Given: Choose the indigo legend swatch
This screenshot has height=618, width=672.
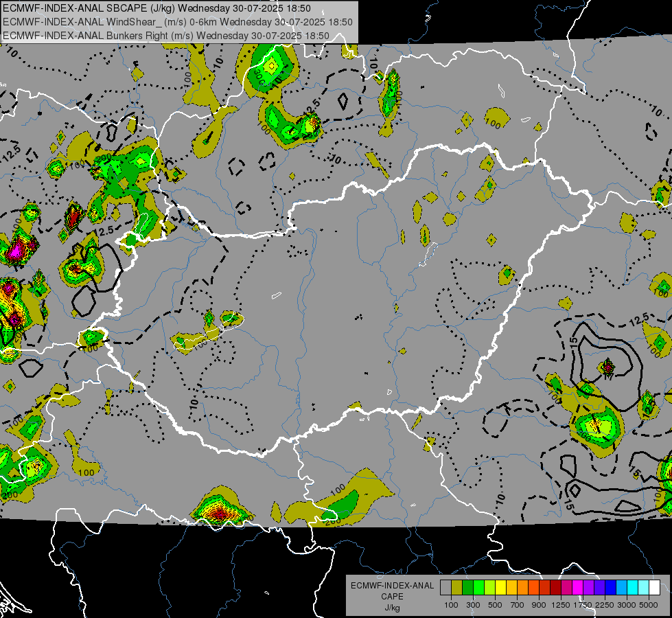Looking at the screenshot, I should click(599, 588).
